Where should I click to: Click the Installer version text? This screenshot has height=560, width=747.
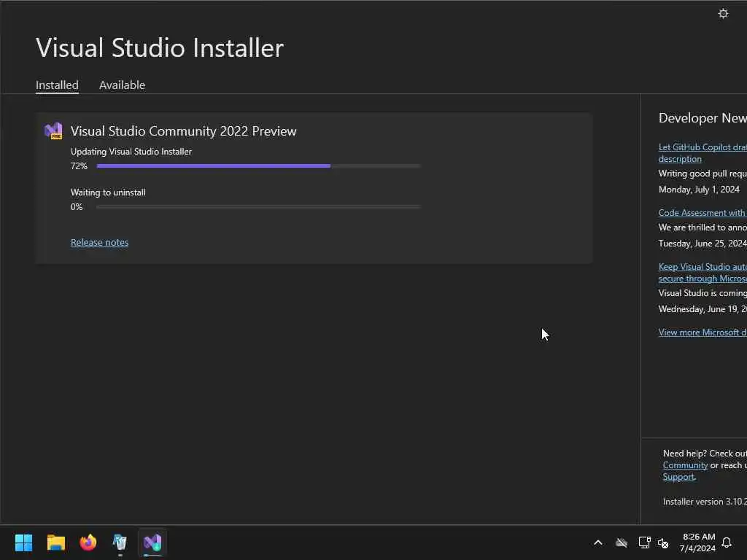(705, 502)
